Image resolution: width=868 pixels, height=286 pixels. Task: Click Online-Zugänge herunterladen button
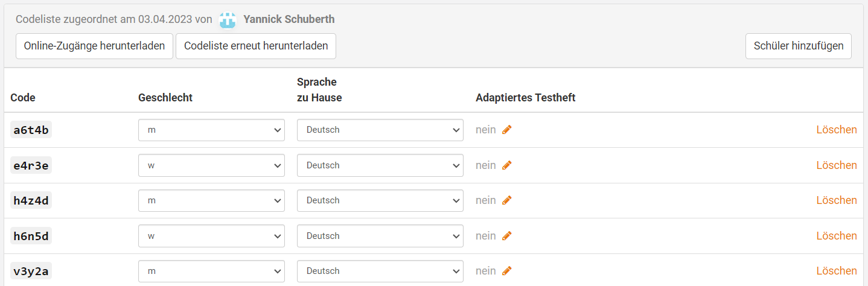pyautogui.click(x=94, y=46)
